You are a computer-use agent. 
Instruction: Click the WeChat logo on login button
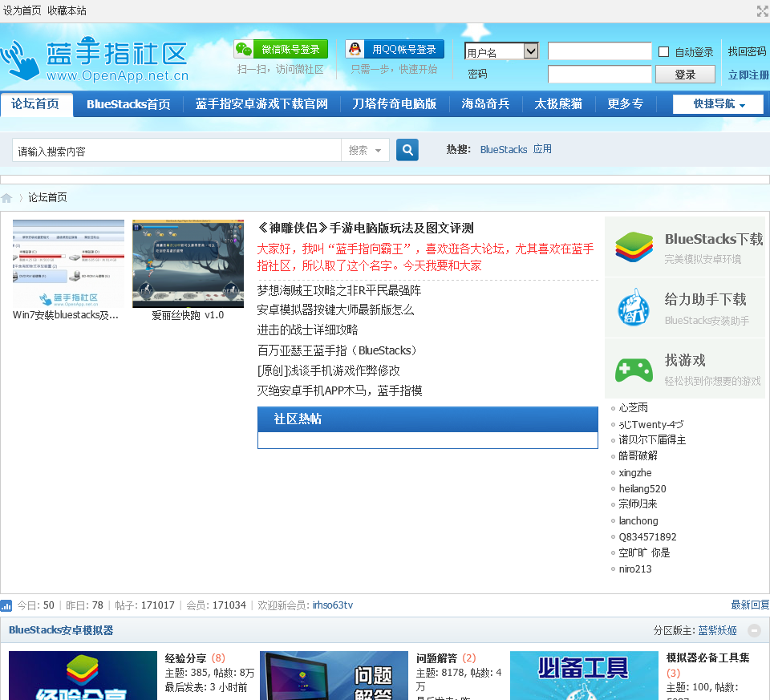coord(244,49)
